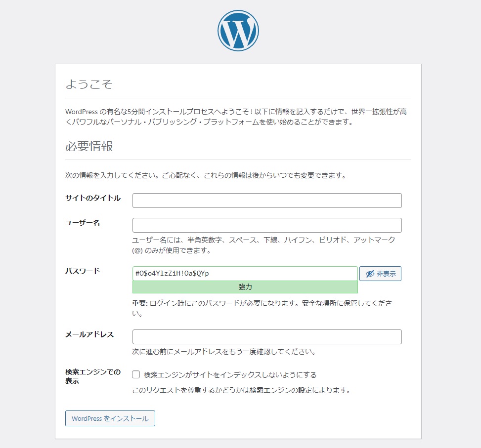Click the 'ようこそ' heading
Viewport: 481px width, 448px height.
(x=89, y=84)
